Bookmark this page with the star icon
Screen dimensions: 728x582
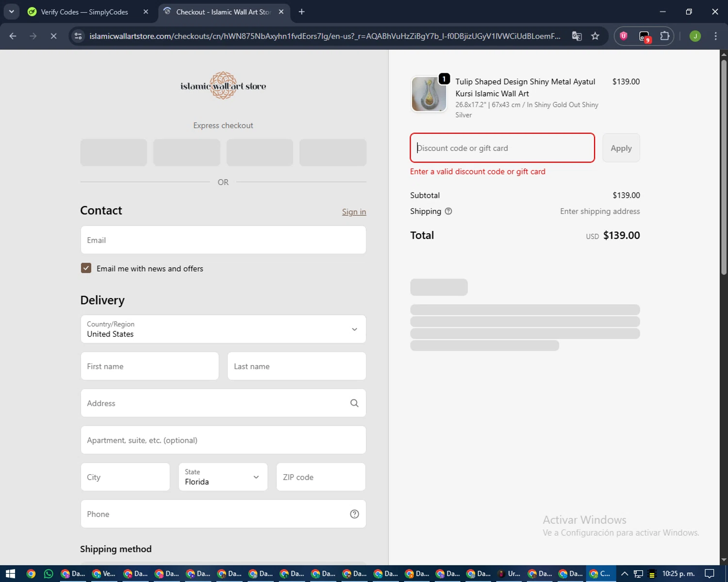tap(595, 36)
